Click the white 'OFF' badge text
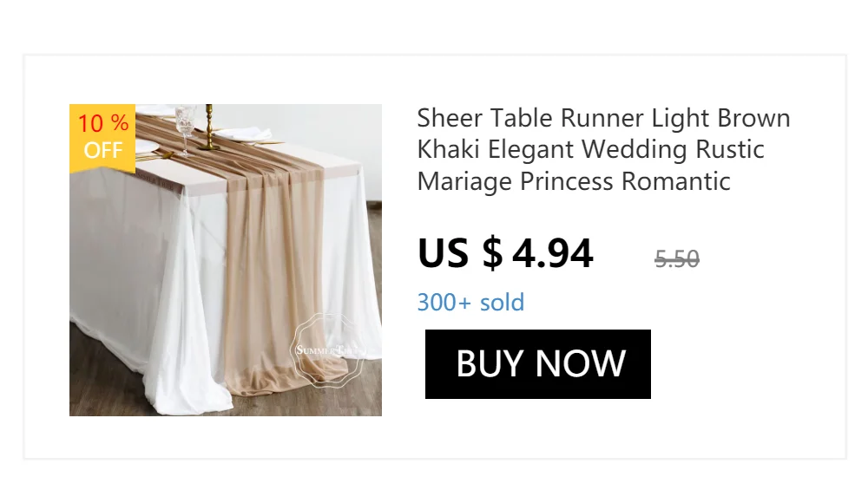868x503 pixels. coord(102,150)
